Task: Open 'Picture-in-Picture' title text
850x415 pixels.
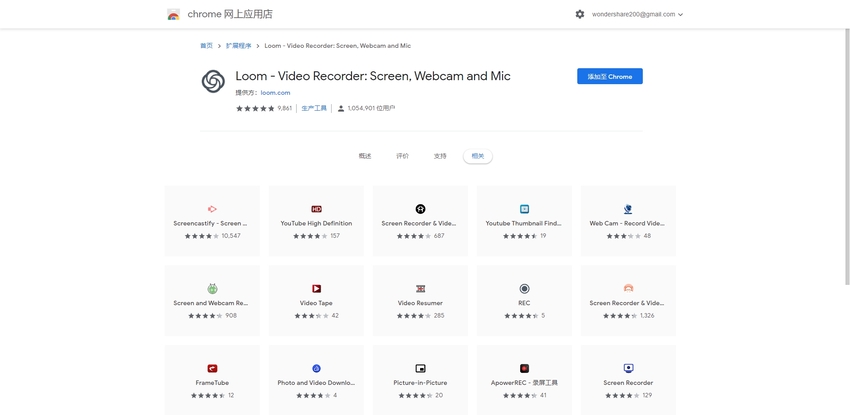Action: (x=420, y=382)
